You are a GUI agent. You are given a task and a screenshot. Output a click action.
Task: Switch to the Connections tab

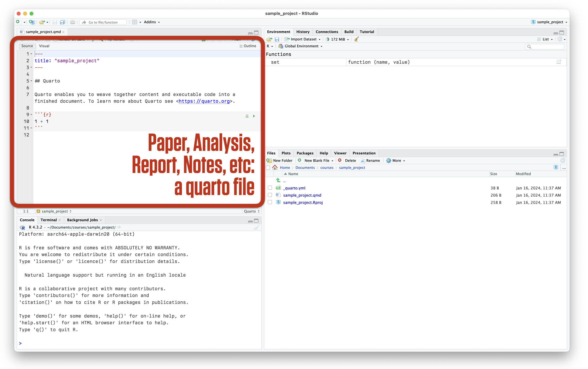click(327, 32)
